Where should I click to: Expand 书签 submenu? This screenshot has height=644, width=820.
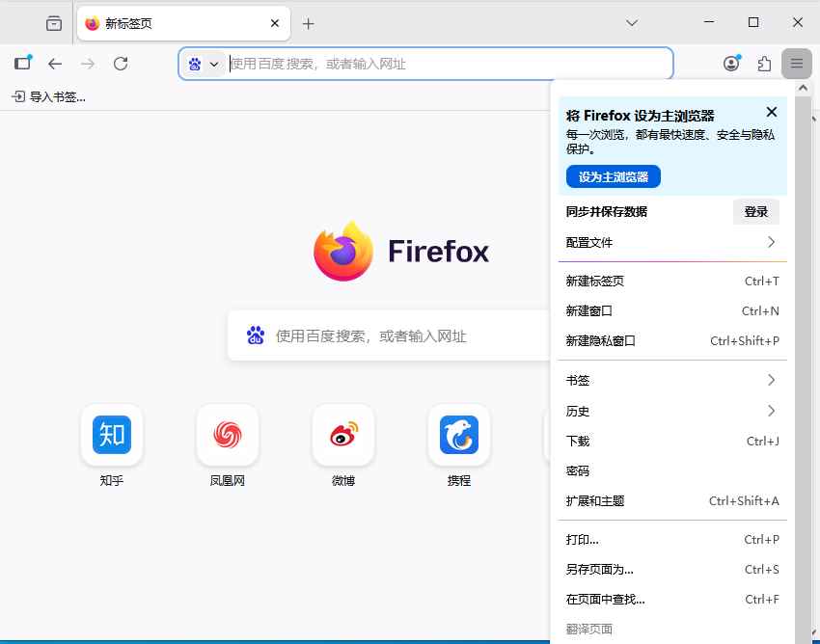(x=672, y=380)
